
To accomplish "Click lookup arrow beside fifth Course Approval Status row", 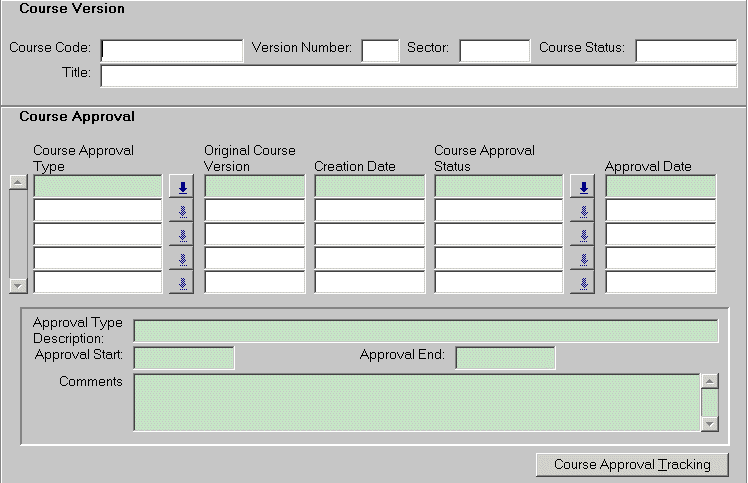I will 583,283.
